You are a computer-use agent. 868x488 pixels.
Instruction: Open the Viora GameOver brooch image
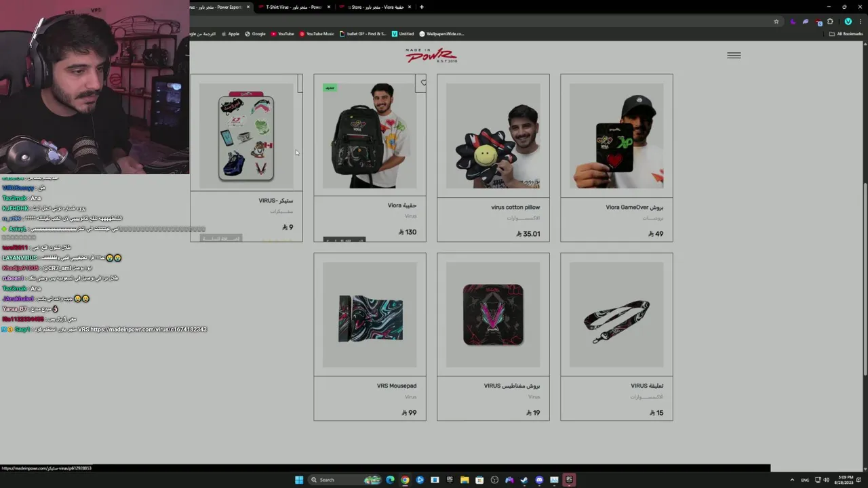click(x=616, y=136)
